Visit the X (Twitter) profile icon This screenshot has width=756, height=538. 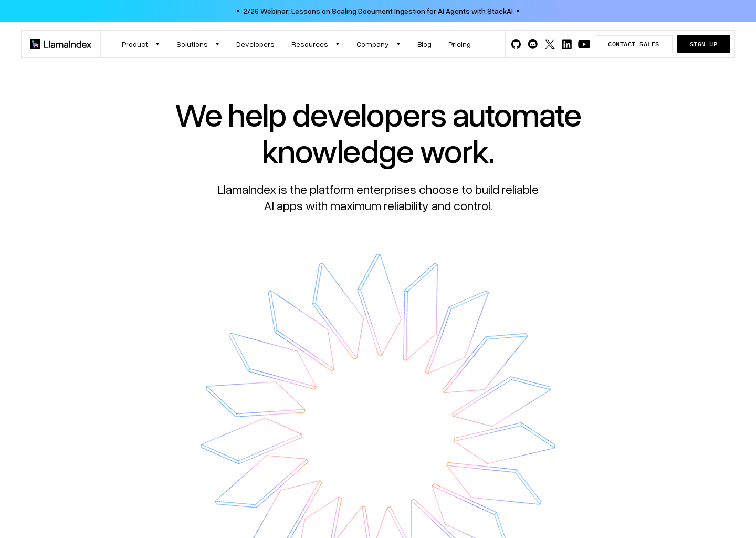[x=550, y=44]
